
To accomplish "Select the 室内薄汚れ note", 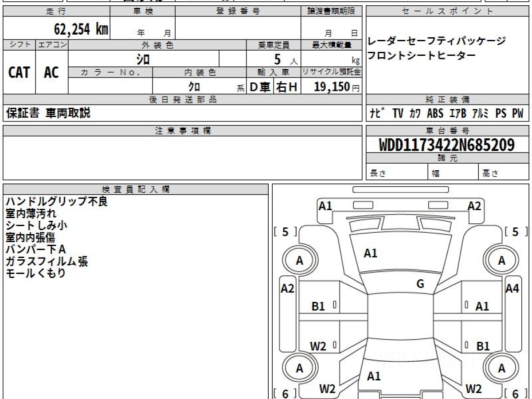I will point(31,214).
